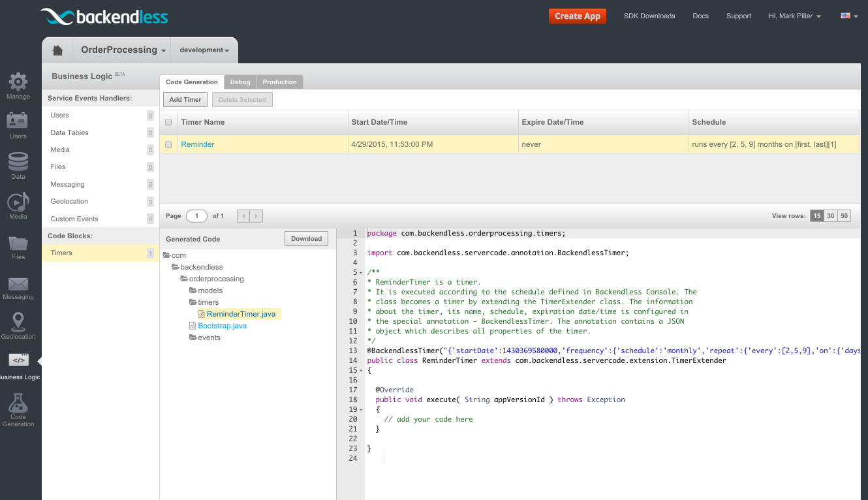
Task: Collapse the com folder
Action: point(166,255)
